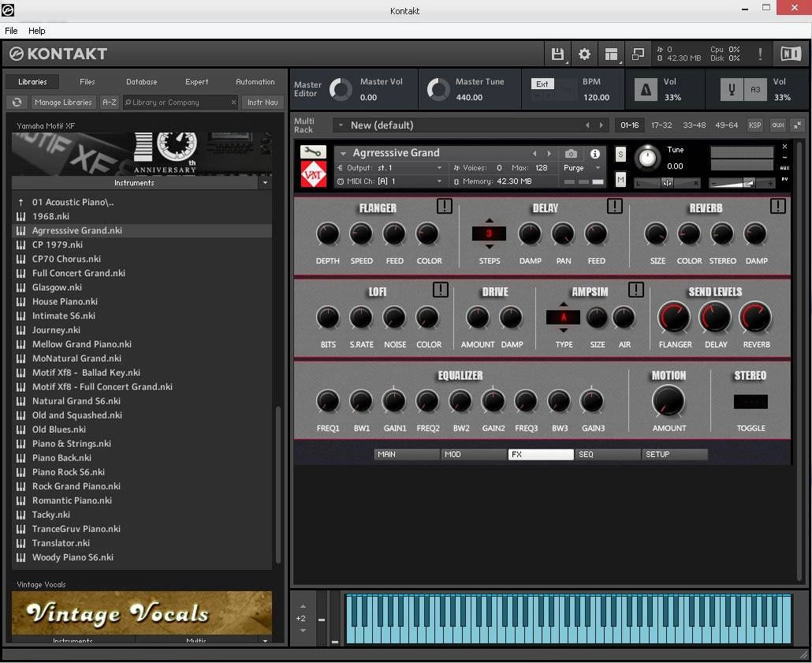This screenshot has width=812, height=663.
Task: Click the instrument volume slider
Action: coord(742,183)
